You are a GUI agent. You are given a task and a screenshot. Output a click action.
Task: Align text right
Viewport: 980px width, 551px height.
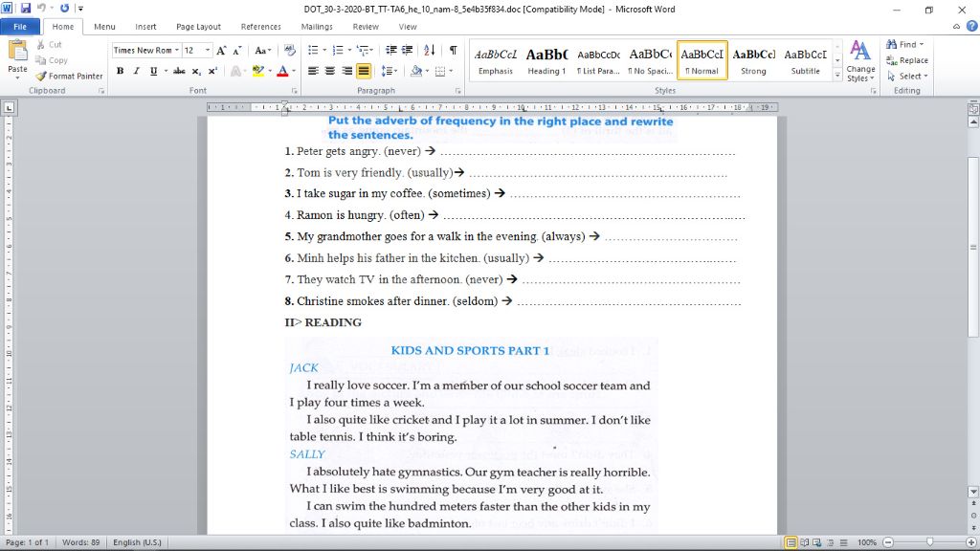pyautogui.click(x=346, y=71)
